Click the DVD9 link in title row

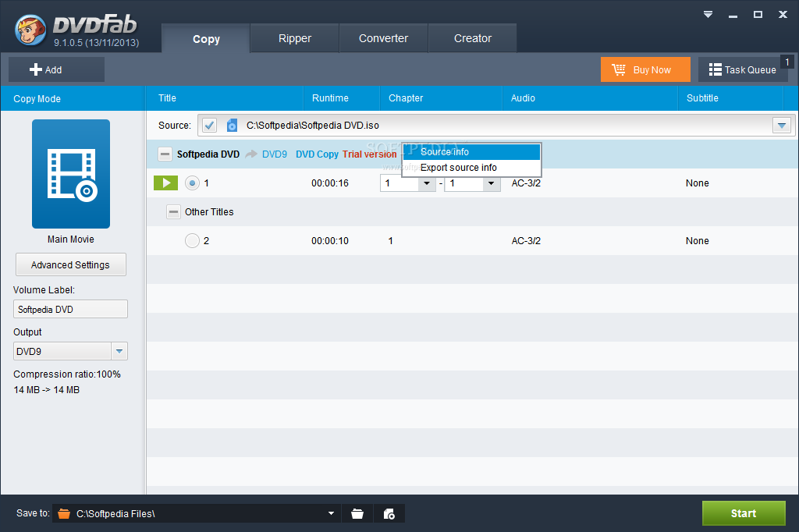[x=274, y=154]
